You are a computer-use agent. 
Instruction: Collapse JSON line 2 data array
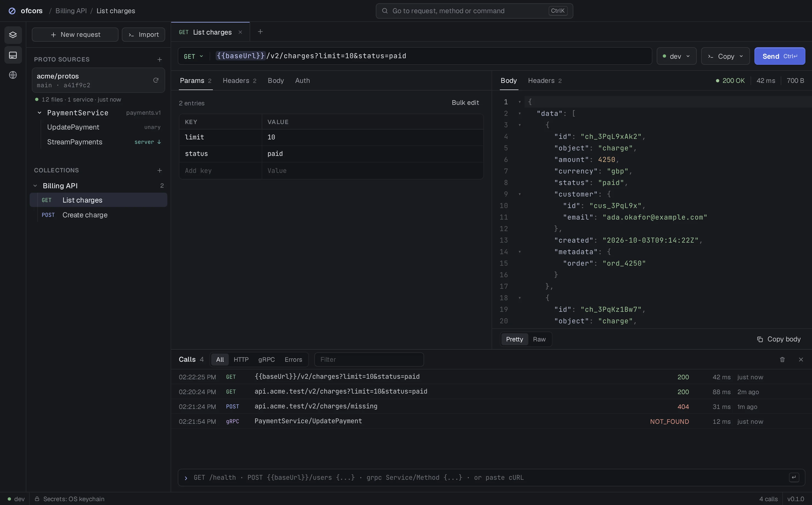point(520,114)
